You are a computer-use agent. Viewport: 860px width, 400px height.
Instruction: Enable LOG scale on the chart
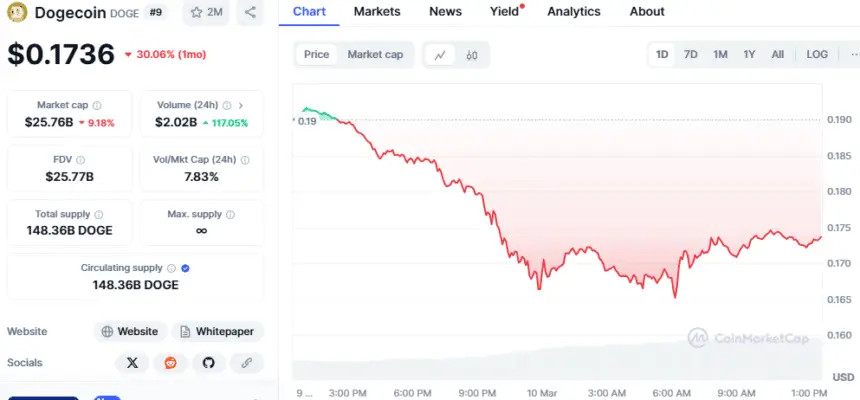tap(817, 55)
